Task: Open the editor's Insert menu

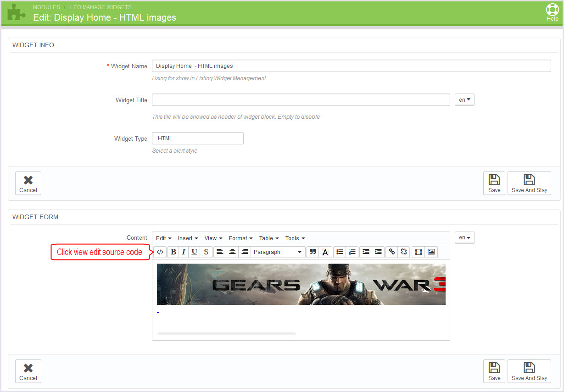Action: [188, 238]
